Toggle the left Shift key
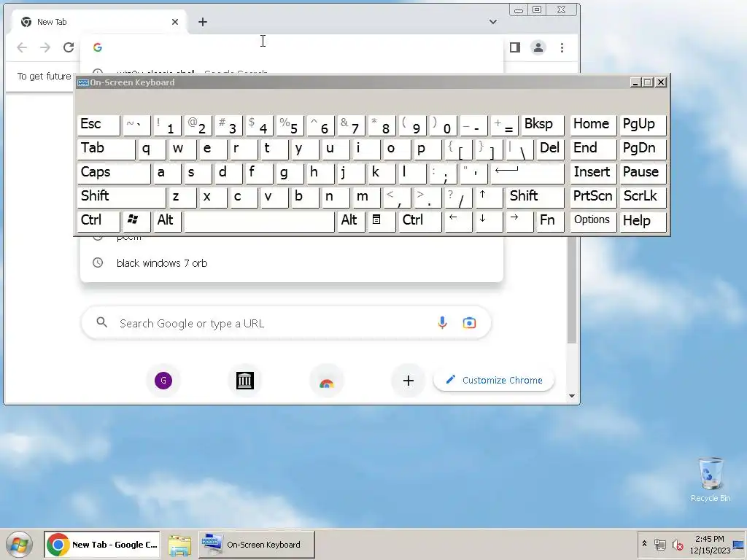The height and width of the screenshot is (560, 747). click(121, 197)
